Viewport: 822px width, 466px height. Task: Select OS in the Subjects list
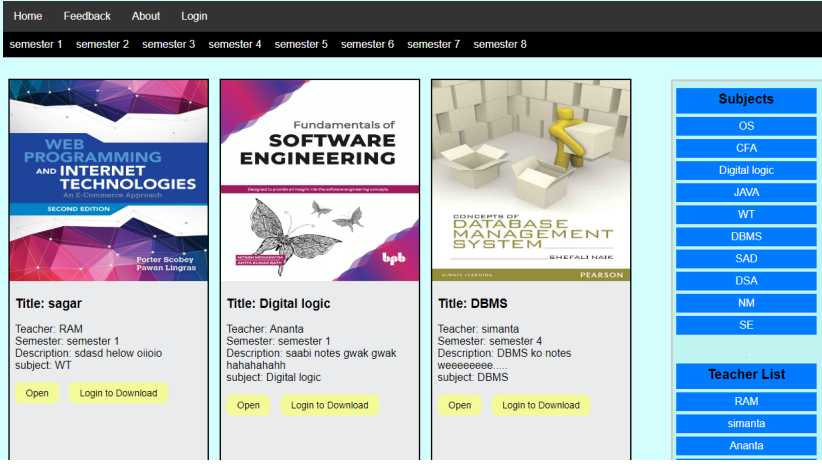tap(746, 126)
